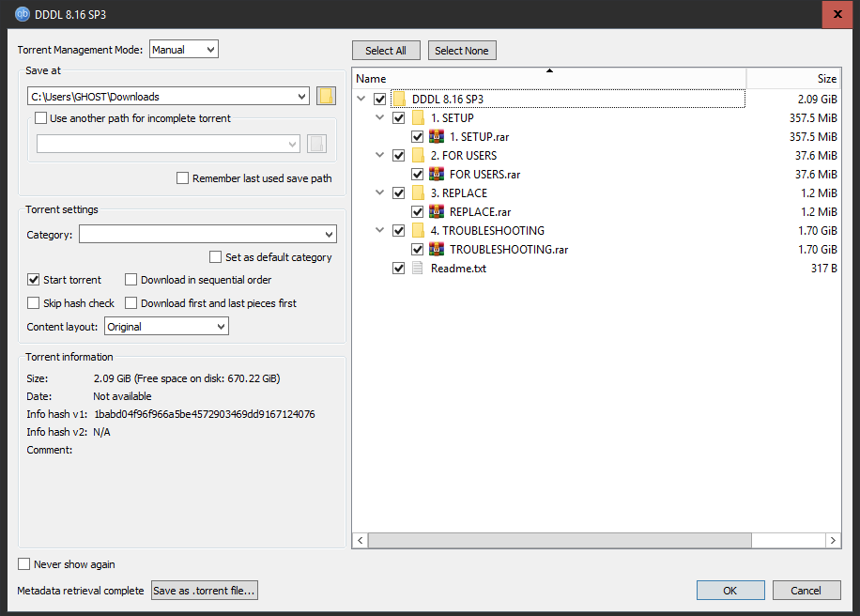Click the 3. REPLACE folder icon

point(418,193)
